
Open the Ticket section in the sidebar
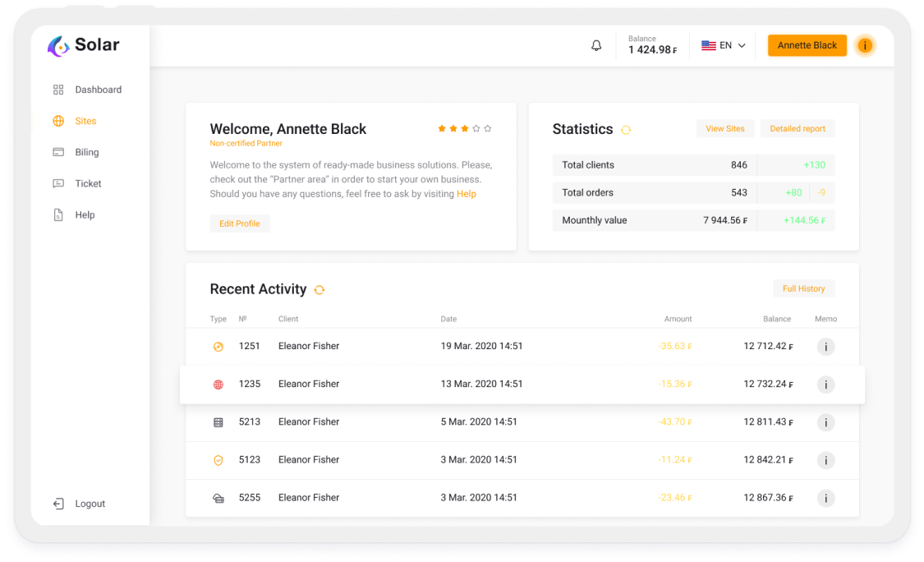[88, 183]
